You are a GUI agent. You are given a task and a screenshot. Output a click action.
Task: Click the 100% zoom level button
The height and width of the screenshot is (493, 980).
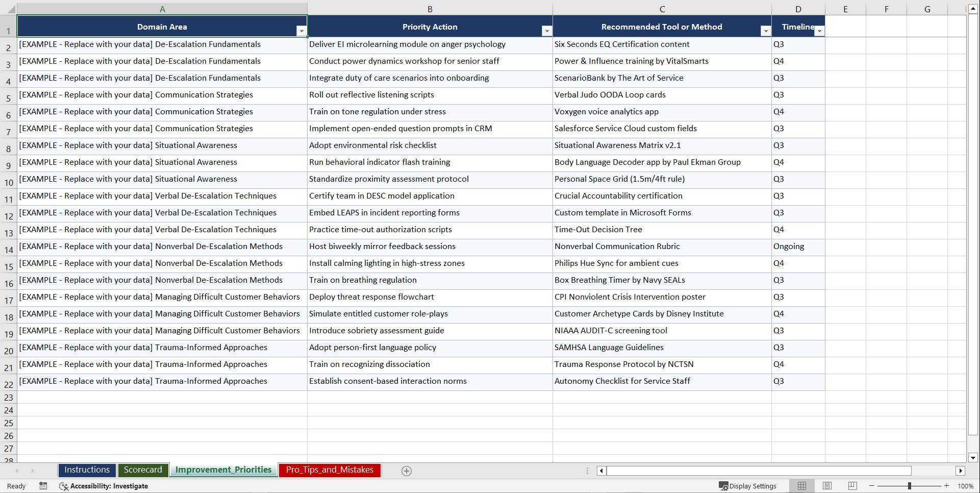point(966,486)
